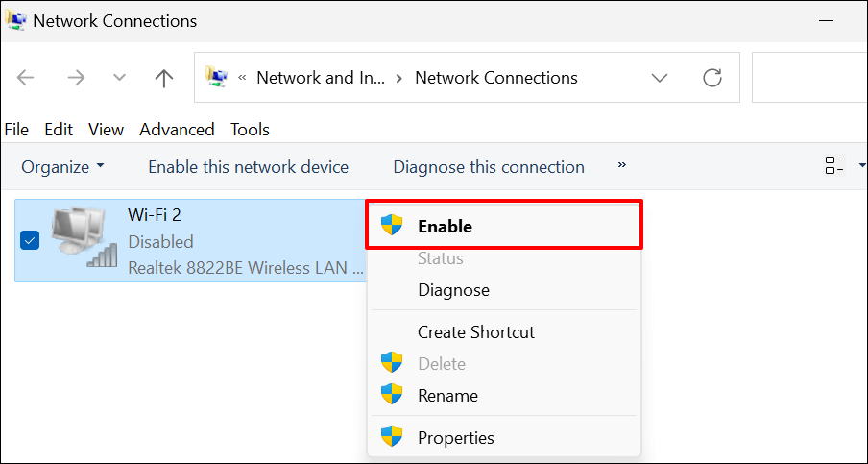
Task: Click Enable this network device
Action: coord(248,167)
